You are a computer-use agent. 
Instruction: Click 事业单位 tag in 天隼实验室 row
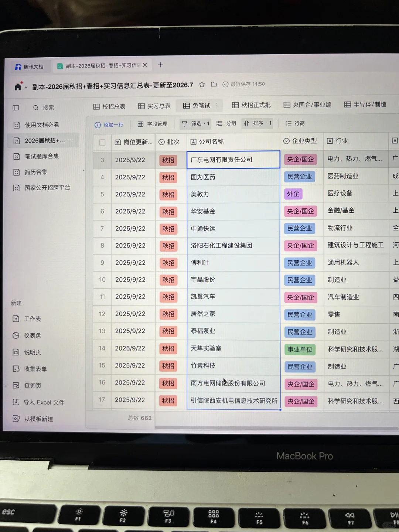coord(300,349)
